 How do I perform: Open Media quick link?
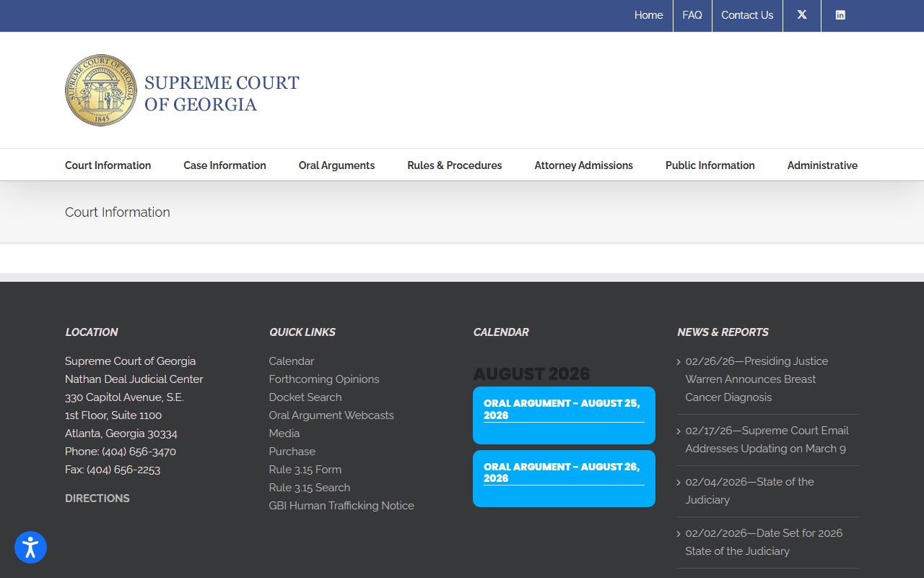coord(284,433)
